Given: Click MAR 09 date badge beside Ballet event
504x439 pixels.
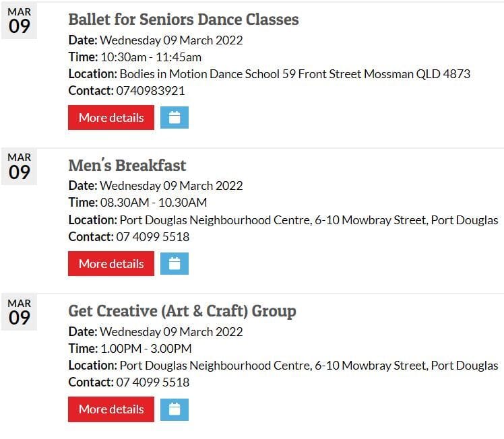Looking at the screenshot, I should coord(19,21).
